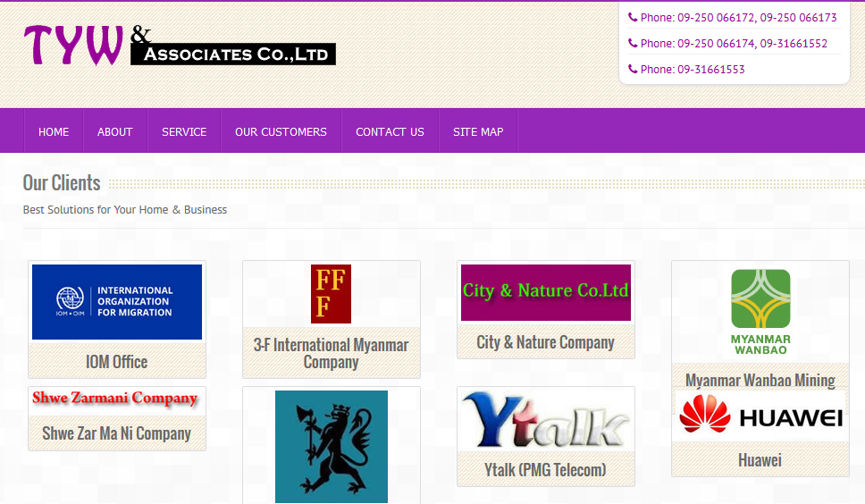The height and width of the screenshot is (504, 865).
Task: Click phone icon beside 09-31661553
Action: [x=633, y=69]
